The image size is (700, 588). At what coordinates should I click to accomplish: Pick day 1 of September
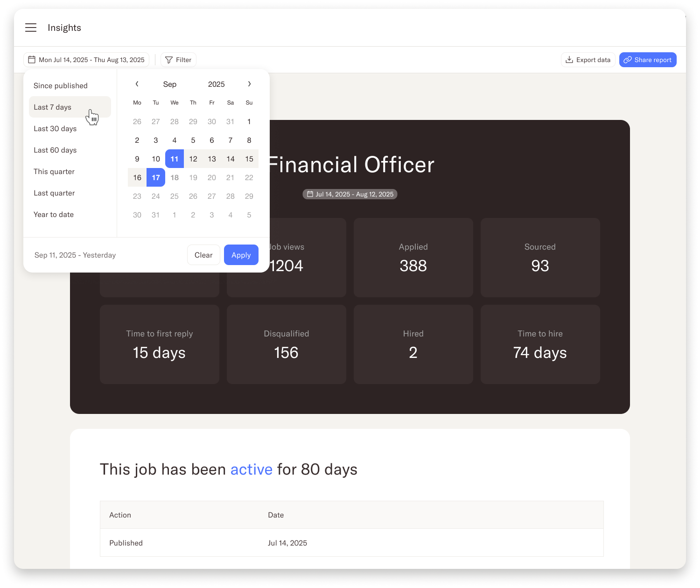249,121
